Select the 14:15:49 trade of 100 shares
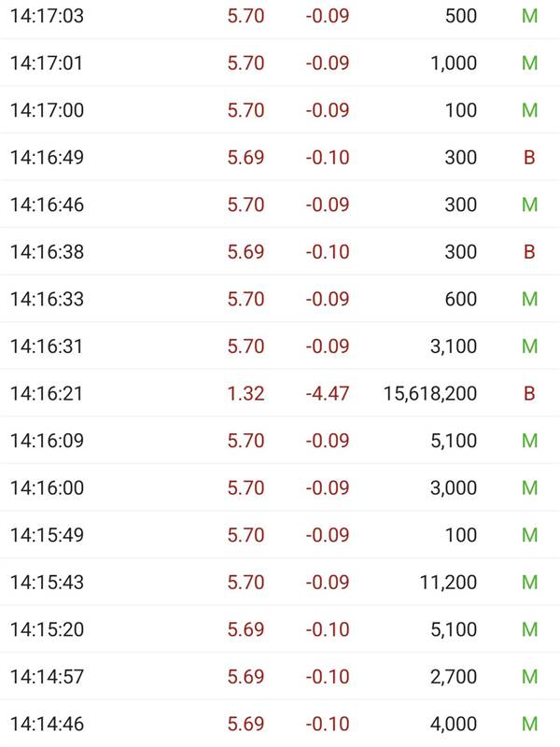Screen dimensions: 560x747 click(x=280, y=535)
